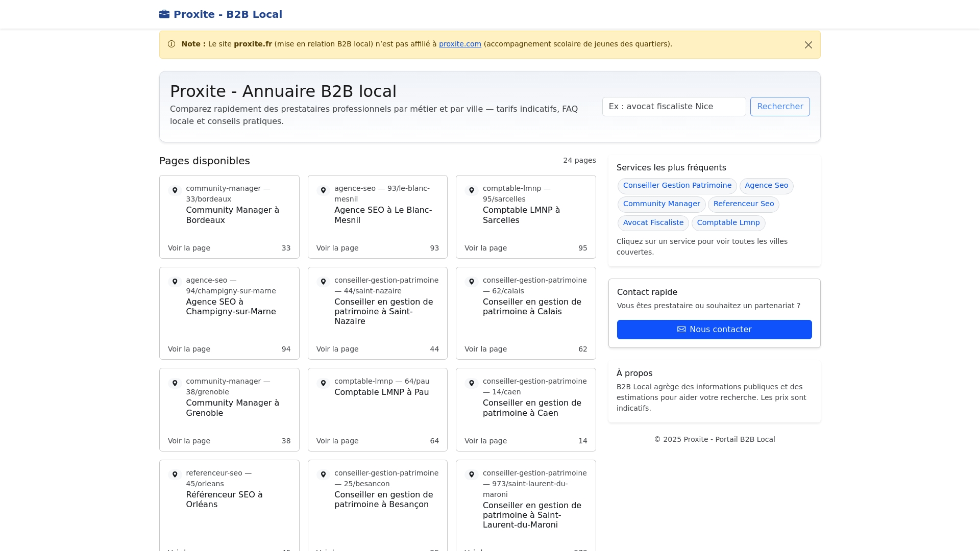Click the location pin on the Pau card
This screenshot has height=551, width=980.
pos(323,383)
